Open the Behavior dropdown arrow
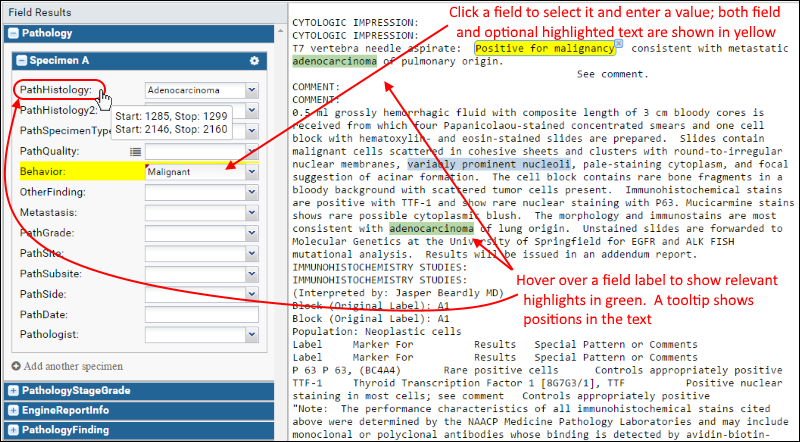 pos(252,172)
